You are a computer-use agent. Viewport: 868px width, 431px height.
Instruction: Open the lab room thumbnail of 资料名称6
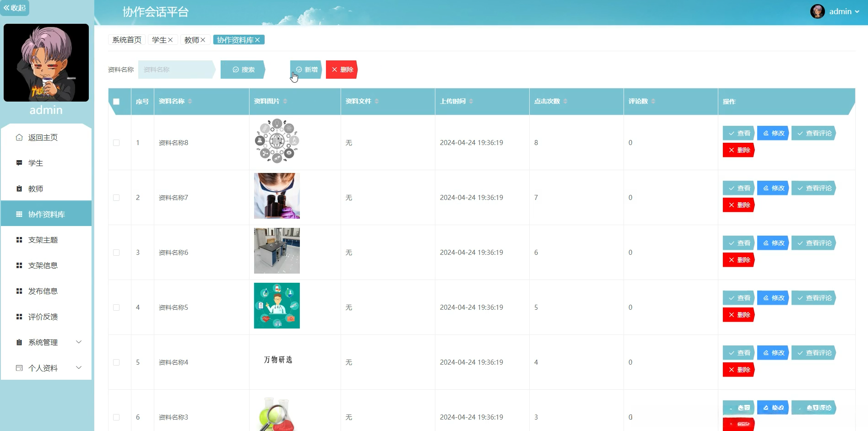click(x=277, y=251)
